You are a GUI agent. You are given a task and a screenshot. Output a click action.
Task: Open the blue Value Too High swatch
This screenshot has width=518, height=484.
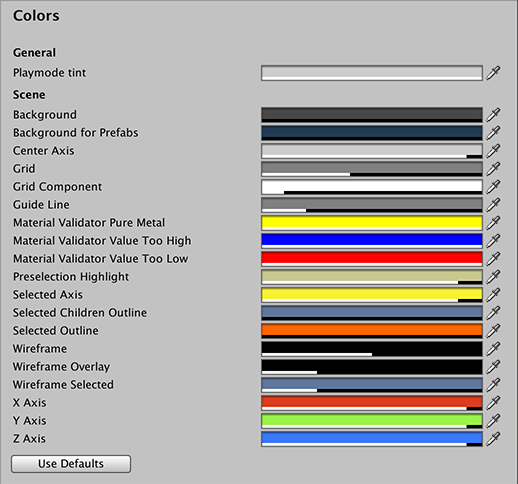click(x=372, y=241)
